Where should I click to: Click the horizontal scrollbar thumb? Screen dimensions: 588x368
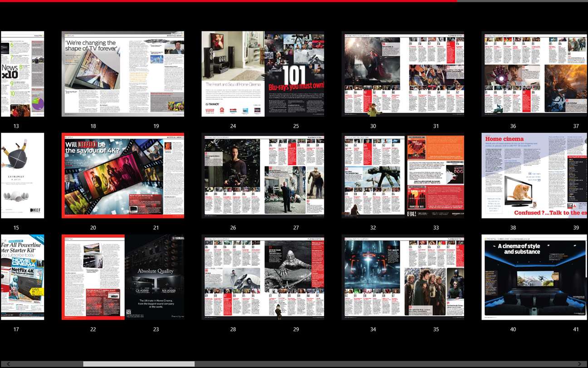(139, 364)
